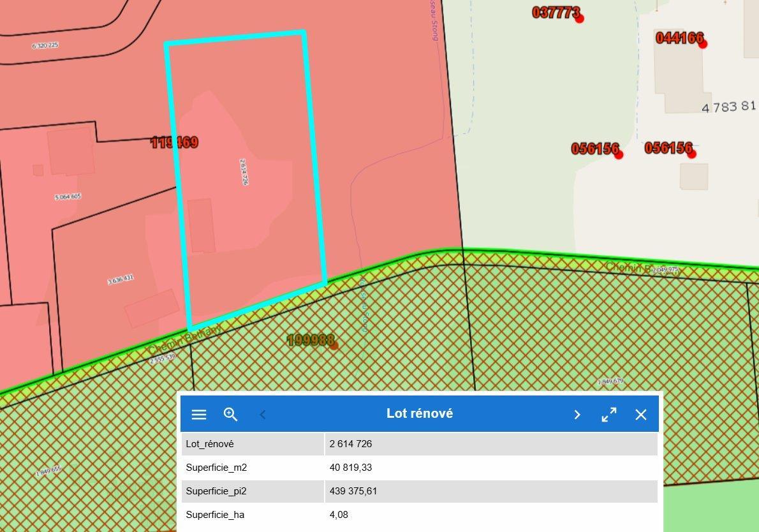Image resolution: width=759 pixels, height=532 pixels.
Task: Click red marker point 044166
Action: coord(702,43)
